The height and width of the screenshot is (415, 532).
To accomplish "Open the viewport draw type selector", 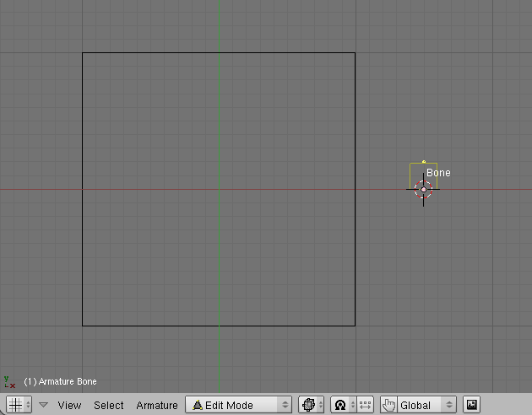I will coord(311,405).
